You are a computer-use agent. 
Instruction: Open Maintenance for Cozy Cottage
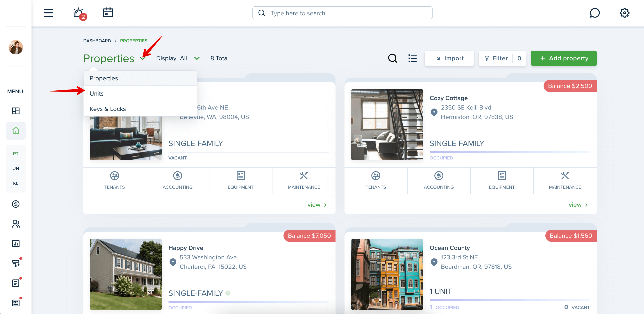(x=565, y=180)
